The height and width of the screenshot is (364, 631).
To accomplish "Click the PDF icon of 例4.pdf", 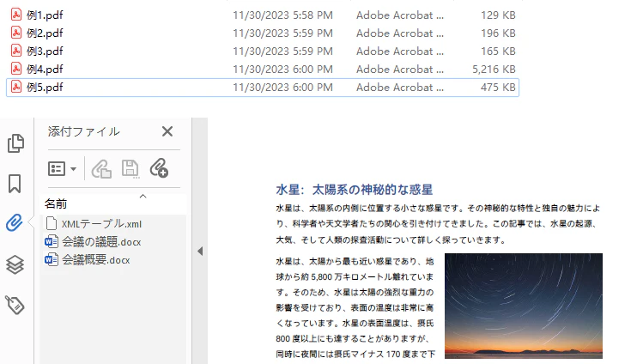I will [x=16, y=69].
